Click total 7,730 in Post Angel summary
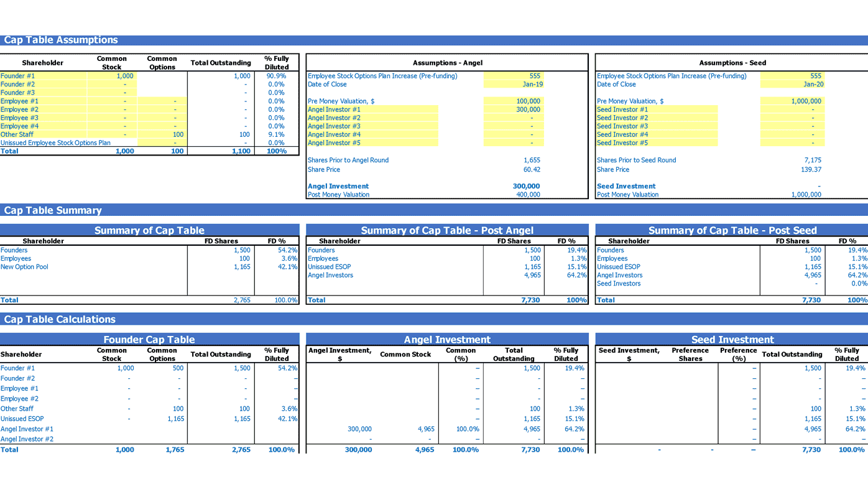The width and height of the screenshot is (868, 489). (530, 300)
